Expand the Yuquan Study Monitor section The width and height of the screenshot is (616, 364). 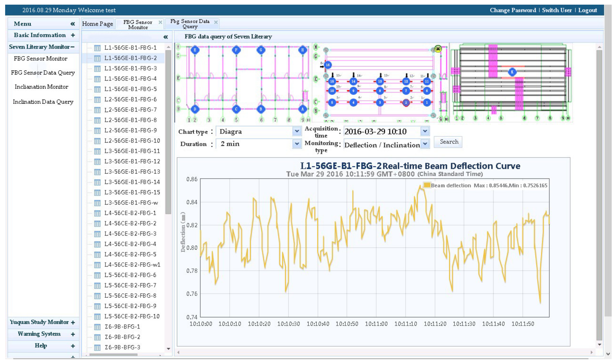[73, 323]
